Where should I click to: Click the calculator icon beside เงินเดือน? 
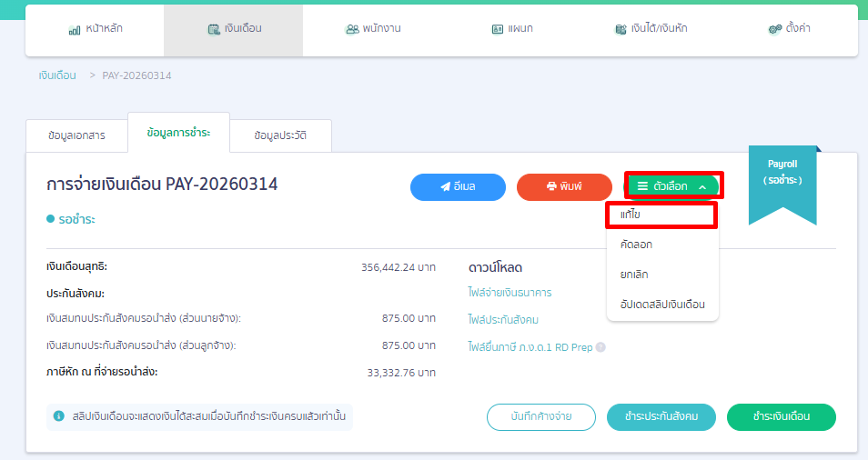tap(214, 29)
